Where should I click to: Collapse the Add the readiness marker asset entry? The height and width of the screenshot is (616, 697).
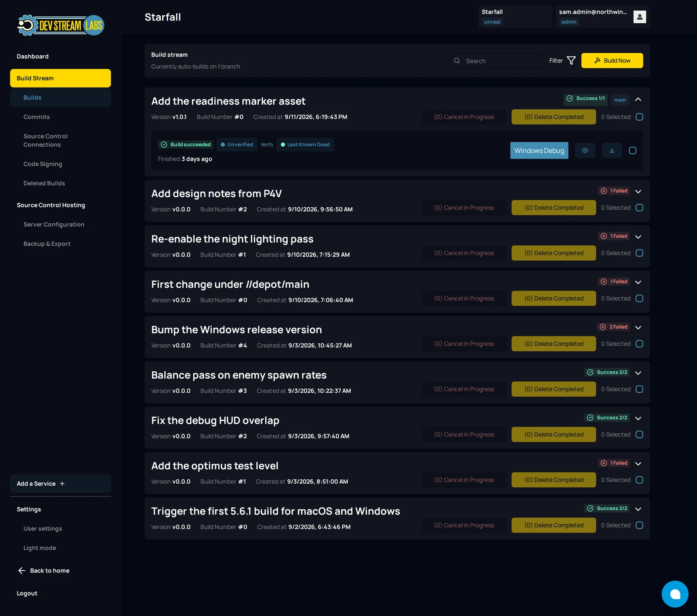pyautogui.click(x=638, y=100)
